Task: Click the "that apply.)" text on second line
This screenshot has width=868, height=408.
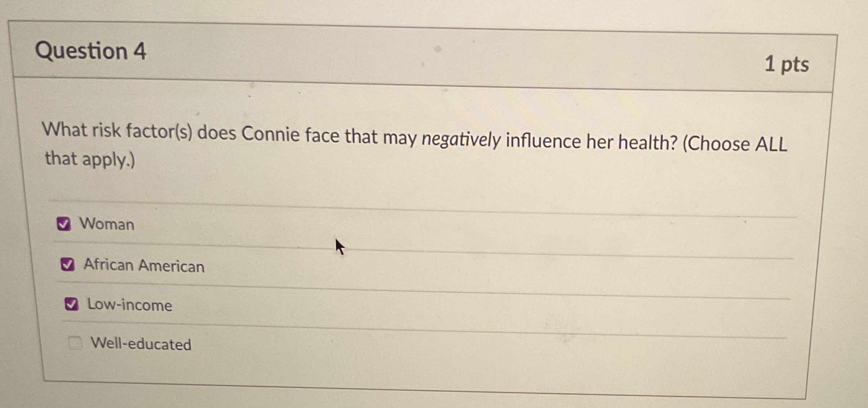Action: pyautogui.click(x=90, y=159)
